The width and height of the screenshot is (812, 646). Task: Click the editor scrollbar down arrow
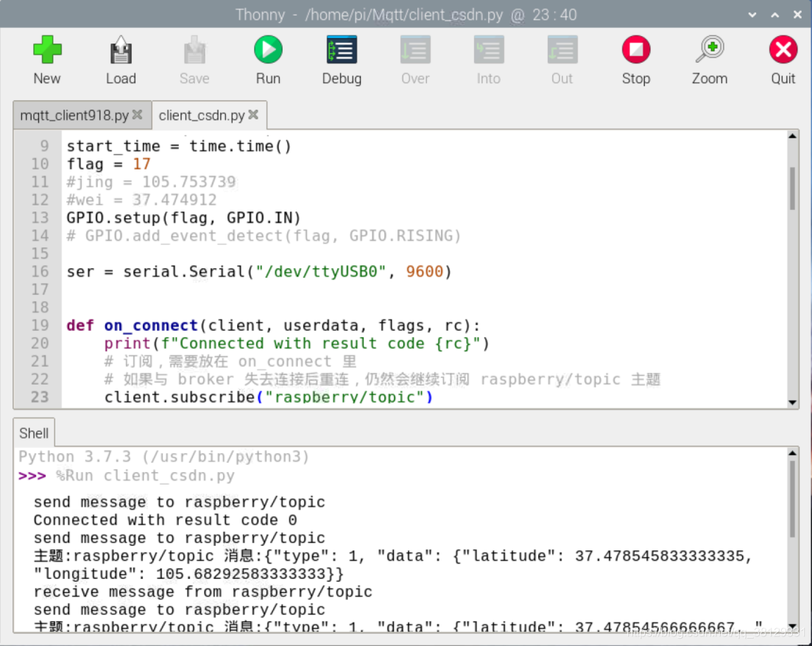pyautogui.click(x=792, y=402)
